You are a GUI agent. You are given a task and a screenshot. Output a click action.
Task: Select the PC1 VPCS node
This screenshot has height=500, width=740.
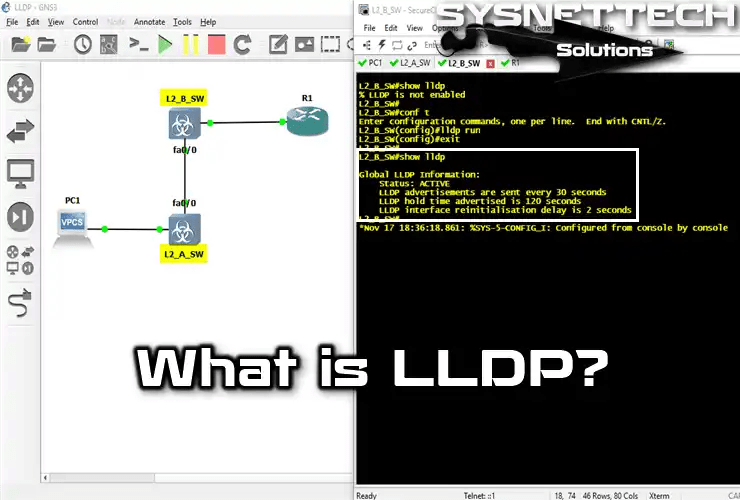point(72,228)
